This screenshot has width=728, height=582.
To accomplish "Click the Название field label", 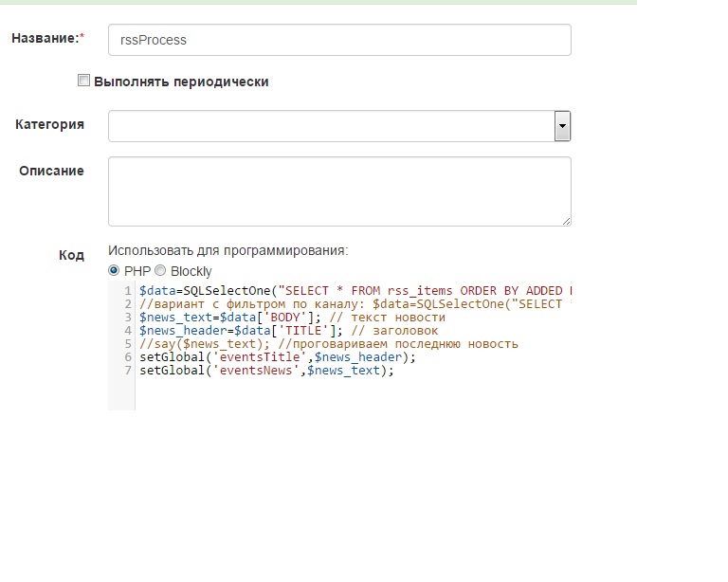I will coord(44,38).
